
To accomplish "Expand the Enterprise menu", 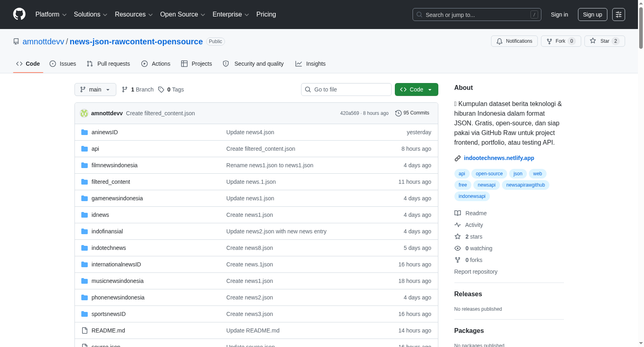I will [x=231, y=15].
